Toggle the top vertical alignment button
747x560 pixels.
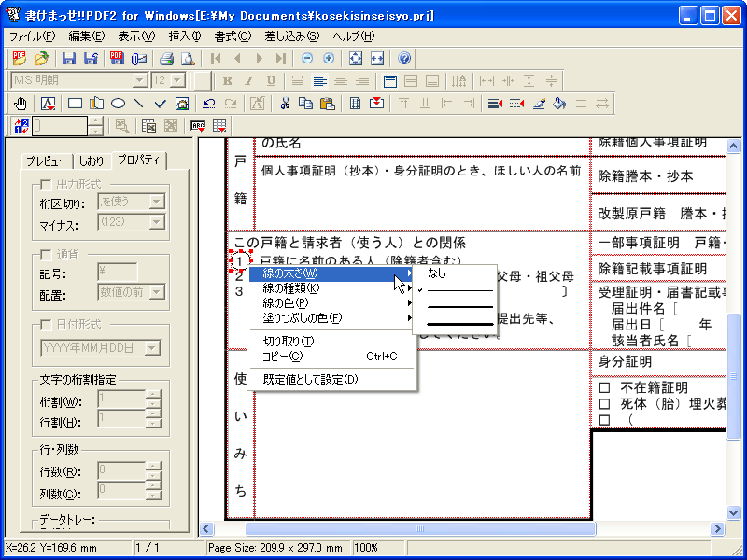click(x=390, y=81)
